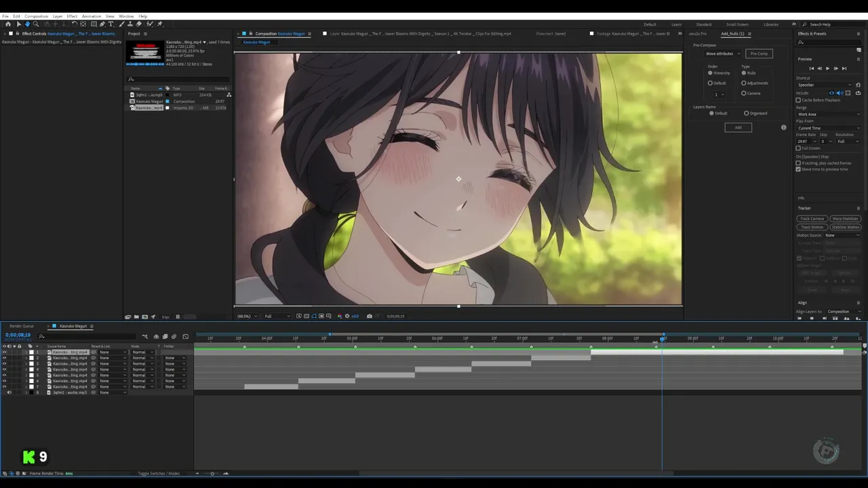Mute the 3qfm1 audio.mp3 layer speaker
The width and height of the screenshot is (868, 488).
pyautogui.click(x=9, y=392)
